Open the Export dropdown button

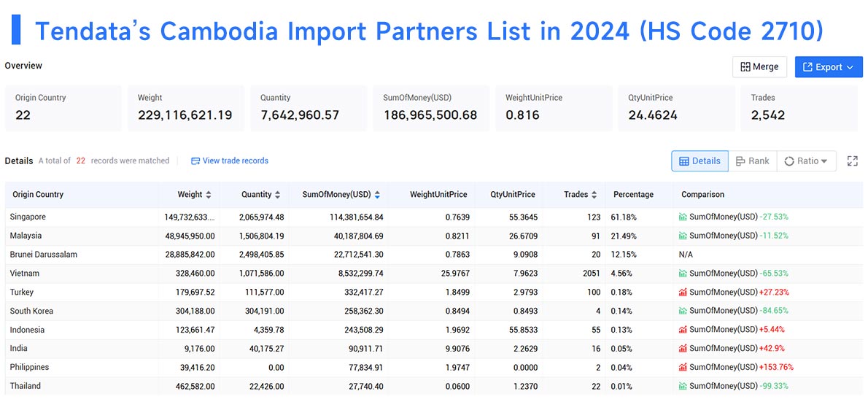(829, 67)
